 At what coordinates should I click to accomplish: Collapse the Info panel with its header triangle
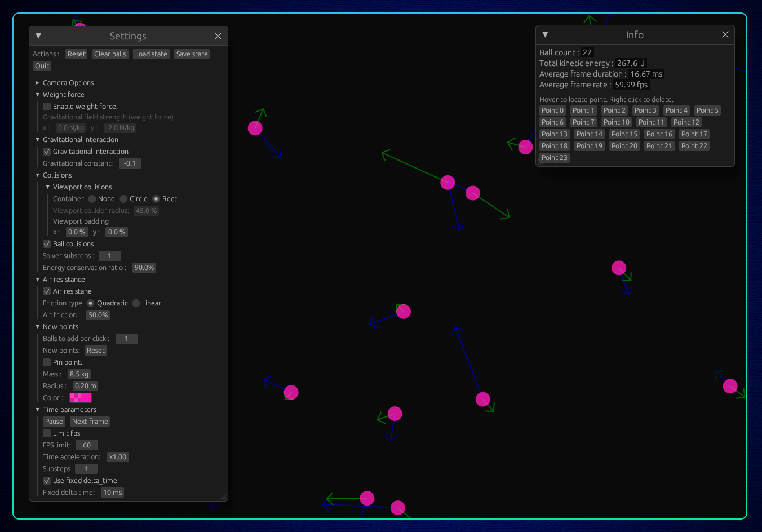click(x=544, y=34)
